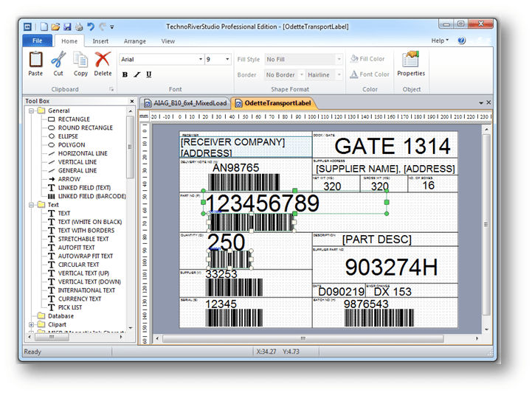This screenshot has height=395, width=532.
Task: Switch to OdetteTransportLabel document tab
Action: click(274, 103)
